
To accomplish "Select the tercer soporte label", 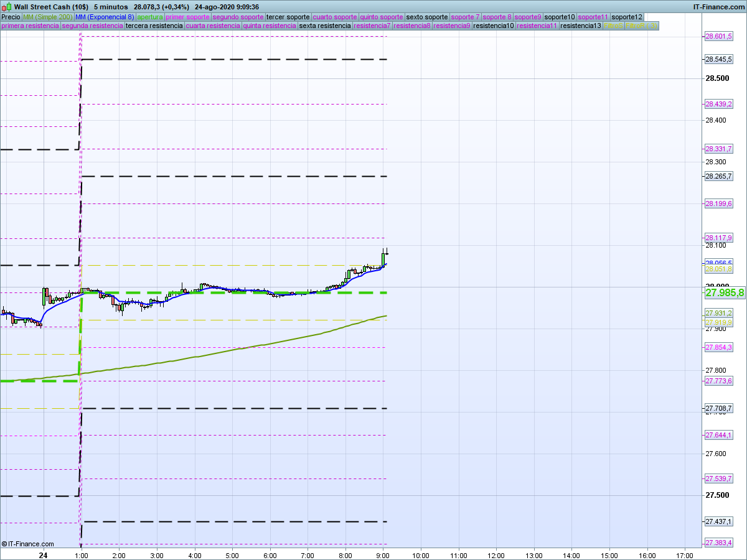I will (x=288, y=17).
